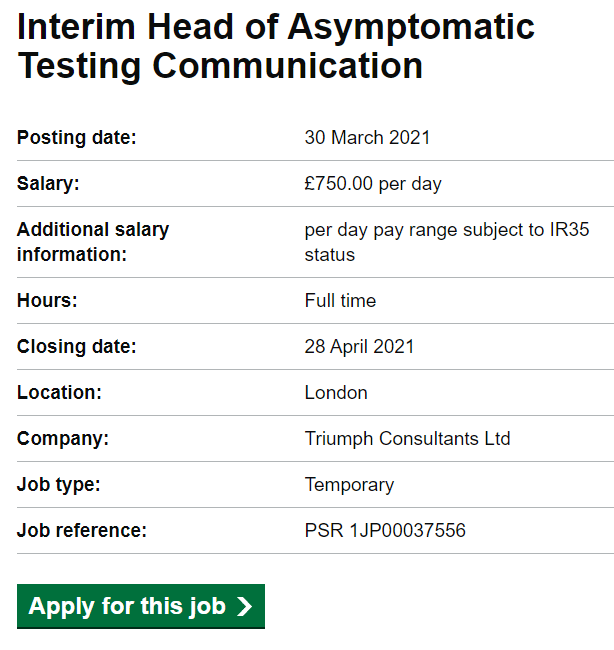614x650 pixels.
Task: Click Additional salary information label
Action: coord(93,242)
